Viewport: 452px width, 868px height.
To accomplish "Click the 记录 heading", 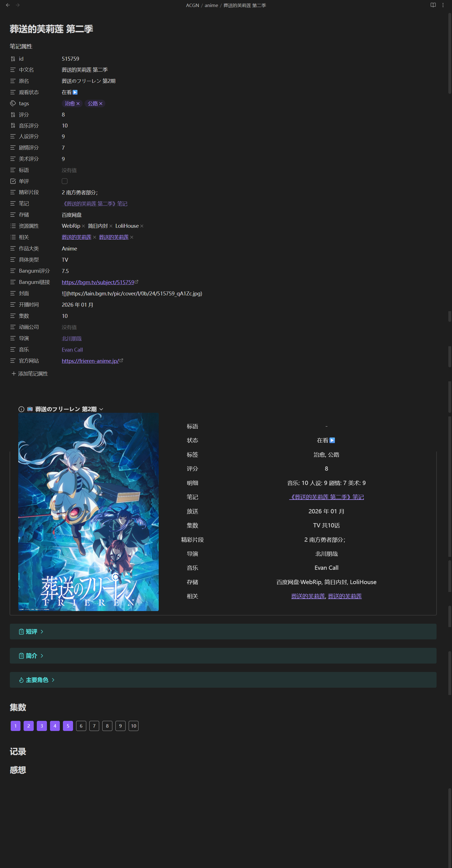I will pyautogui.click(x=18, y=751).
